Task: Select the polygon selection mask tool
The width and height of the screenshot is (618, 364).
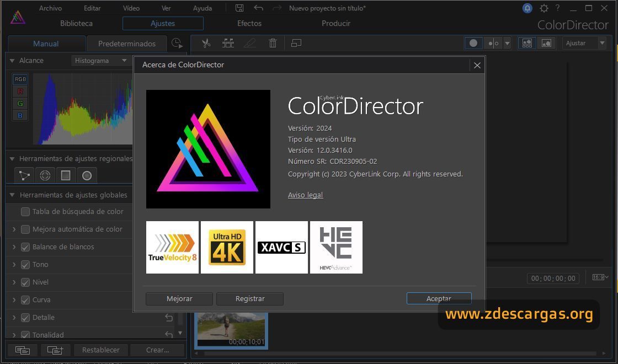Action: (x=24, y=175)
